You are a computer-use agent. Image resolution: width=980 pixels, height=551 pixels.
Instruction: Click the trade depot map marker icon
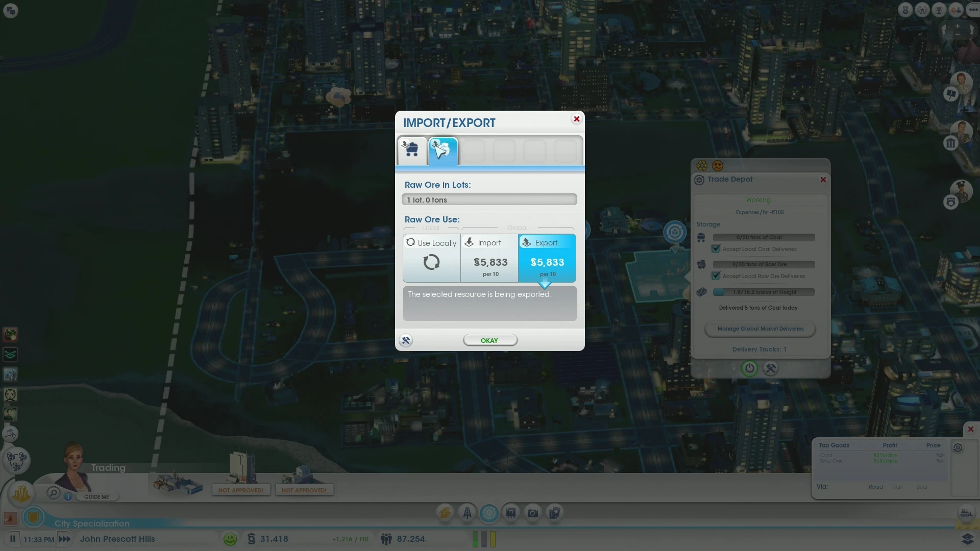[x=675, y=233]
